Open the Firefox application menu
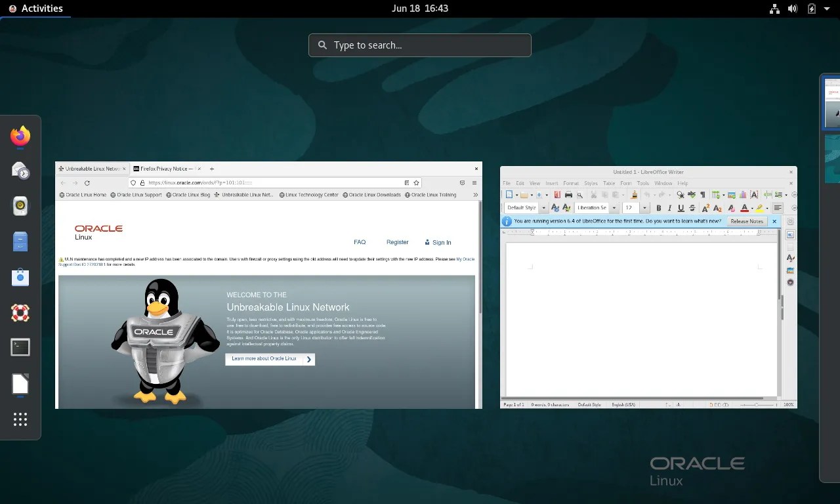 click(x=474, y=182)
